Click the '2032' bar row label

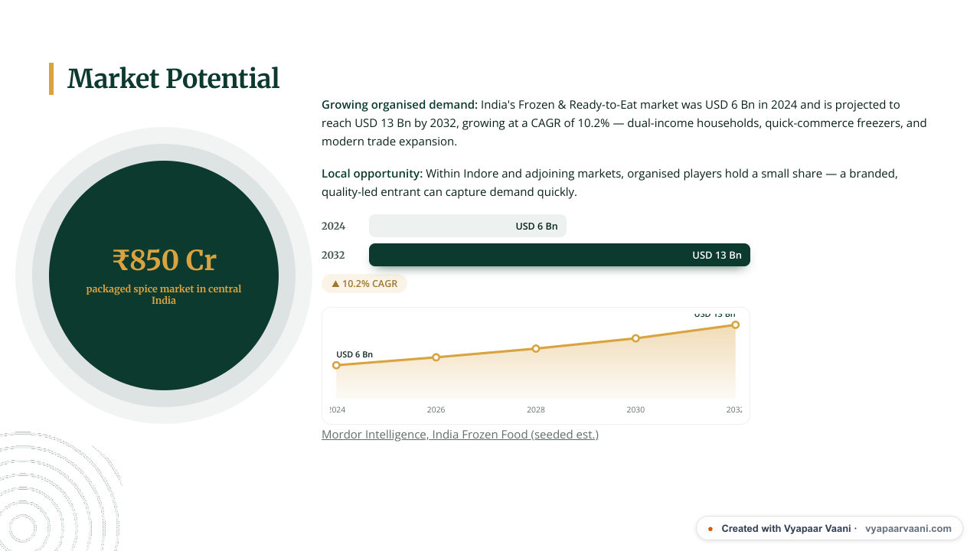tap(333, 255)
